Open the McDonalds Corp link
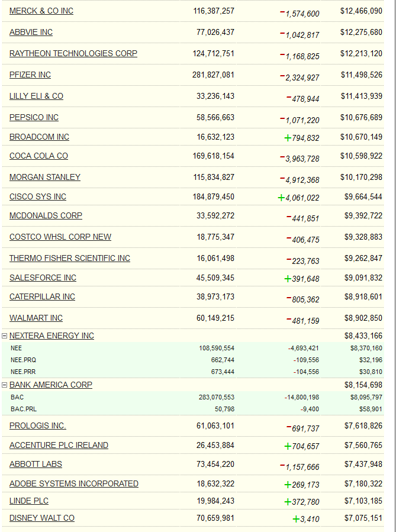The image size is (396, 532). click(46, 216)
